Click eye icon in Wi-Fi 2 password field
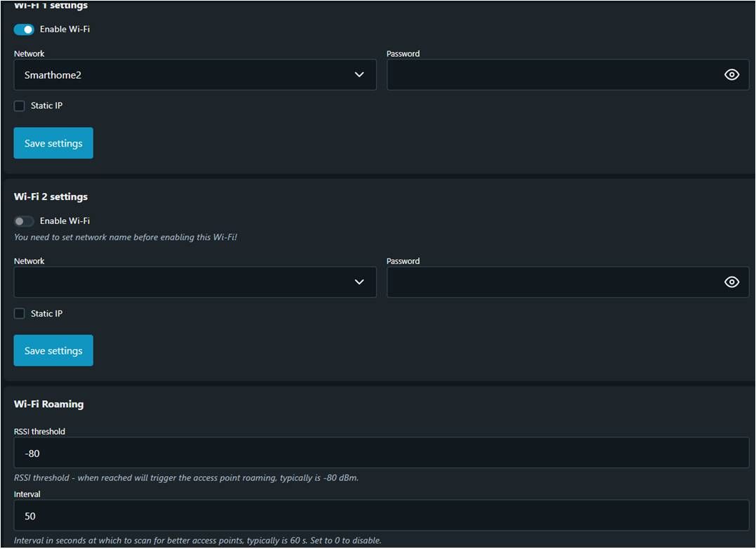 731,282
